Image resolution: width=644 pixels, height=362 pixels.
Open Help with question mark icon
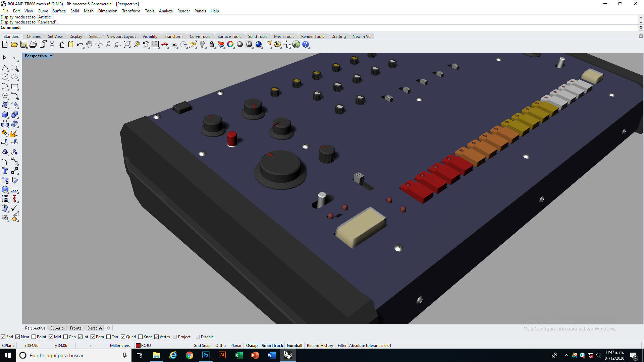click(306, 44)
